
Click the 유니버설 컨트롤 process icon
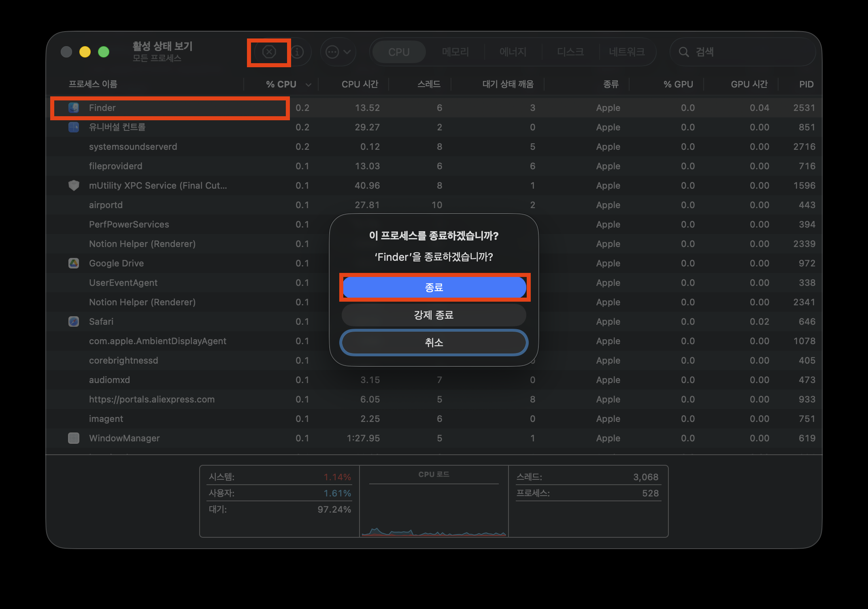(x=74, y=127)
